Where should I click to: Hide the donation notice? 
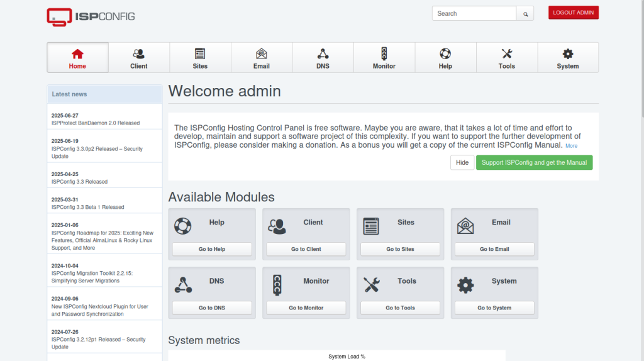click(462, 162)
